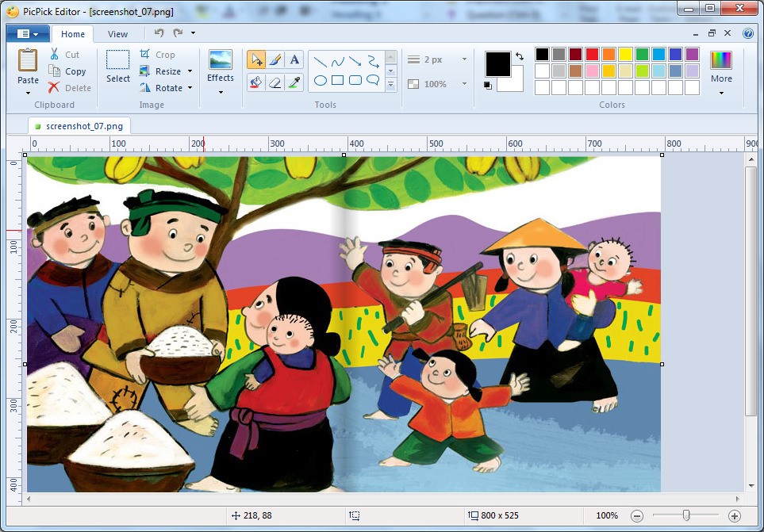
Task: Select the ellipse shape tool
Action: pyautogui.click(x=321, y=80)
